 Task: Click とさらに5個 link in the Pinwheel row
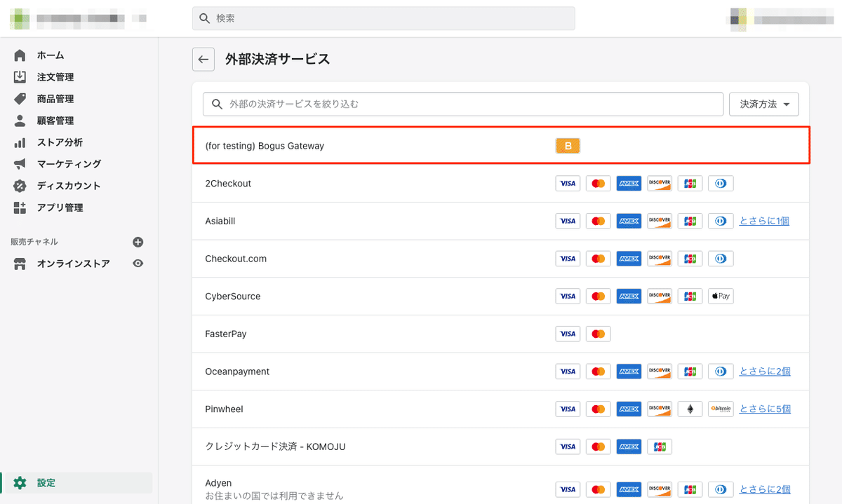tap(765, 409)
